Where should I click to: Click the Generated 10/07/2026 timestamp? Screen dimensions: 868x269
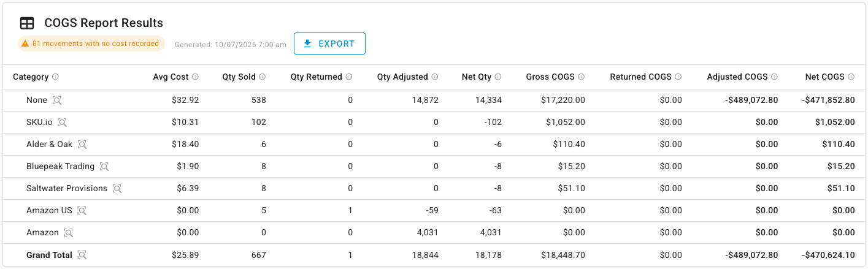pos(231,44)
